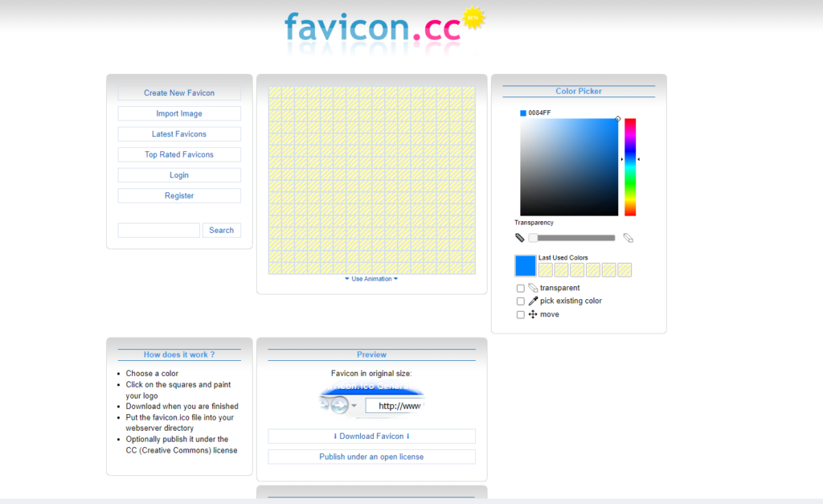
Task: Open the Register page
Action: point(178,195)
